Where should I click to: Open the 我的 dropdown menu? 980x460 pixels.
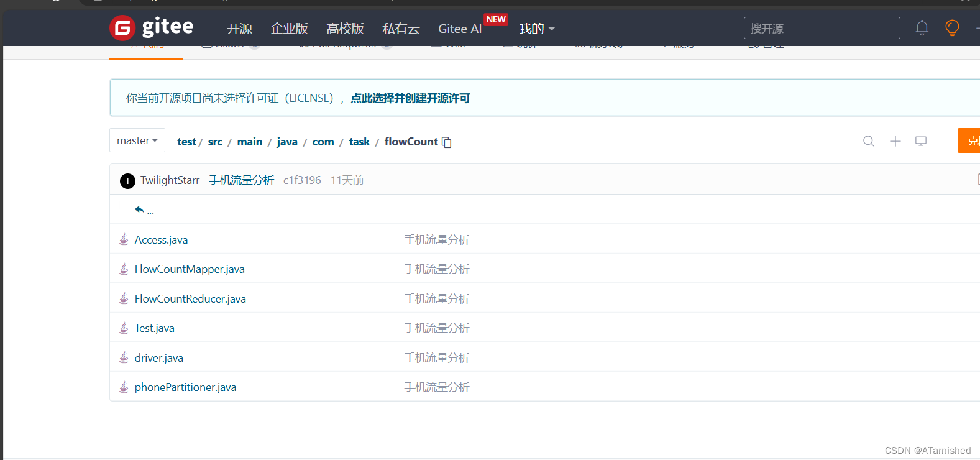coord(537,29)
